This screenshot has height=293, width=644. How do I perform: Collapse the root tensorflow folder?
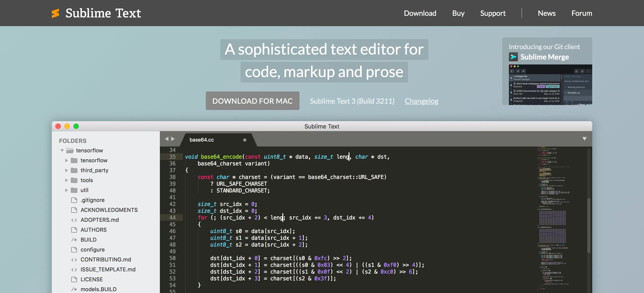click(62, 150)
